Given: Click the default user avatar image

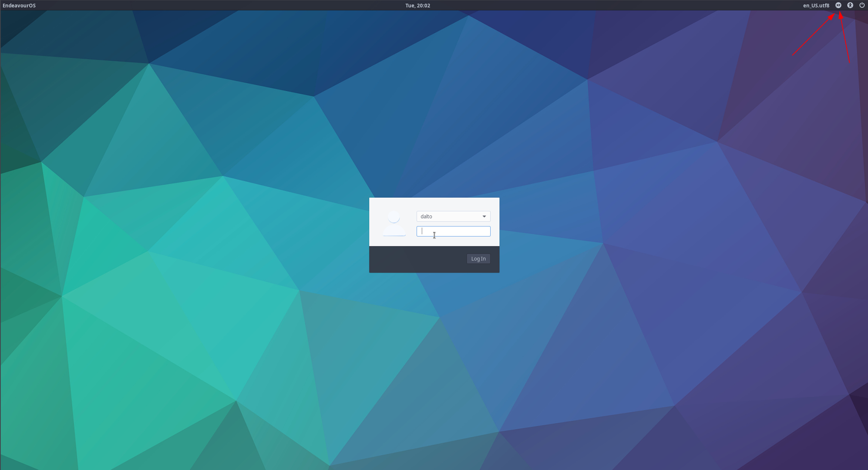Looking at the screenshot, I should coord(394,224).
